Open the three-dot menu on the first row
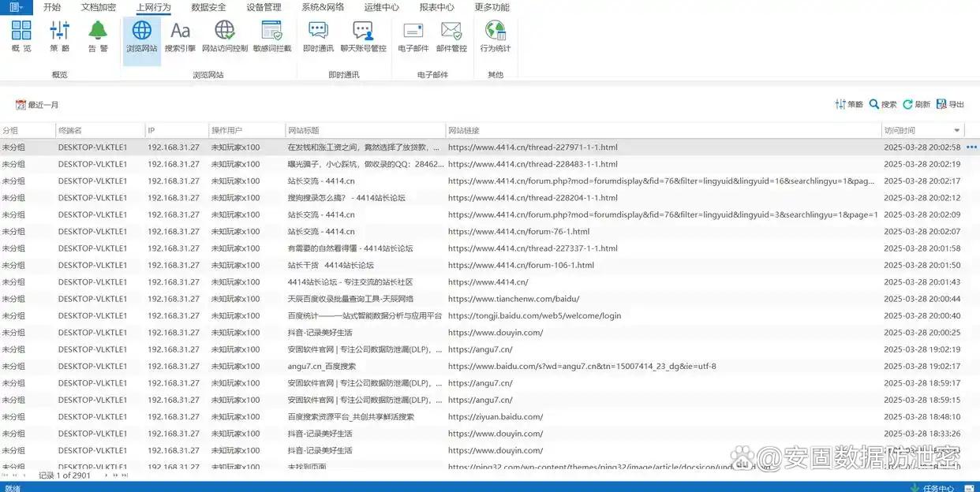Viewport: 980px width, 492px height. pyautogui.click(x=971, y=147)
